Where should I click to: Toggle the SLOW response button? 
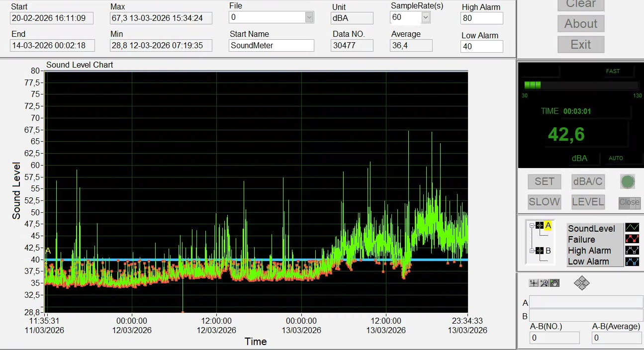544,202
